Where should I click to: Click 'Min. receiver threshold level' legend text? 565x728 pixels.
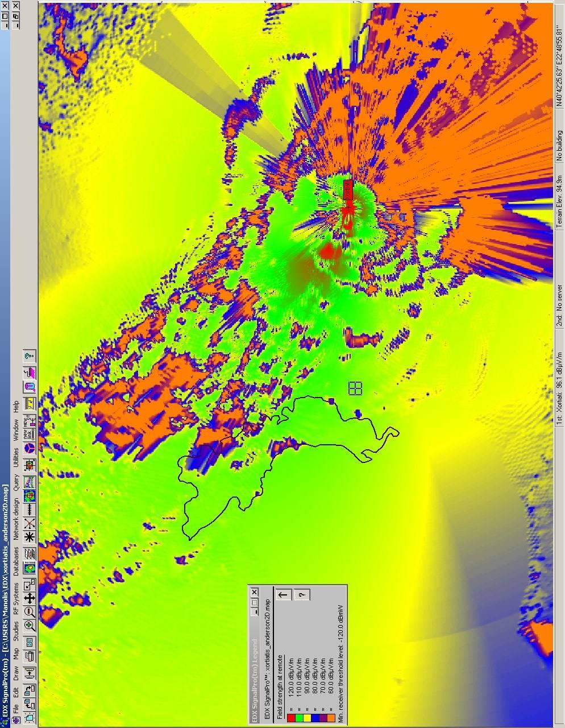point(341,663)
